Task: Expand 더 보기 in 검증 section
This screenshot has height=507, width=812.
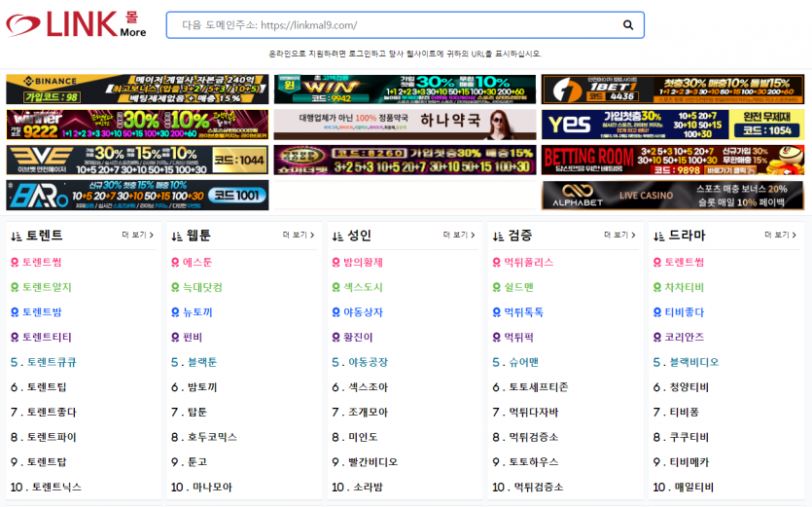Action: tap(619, 235)
